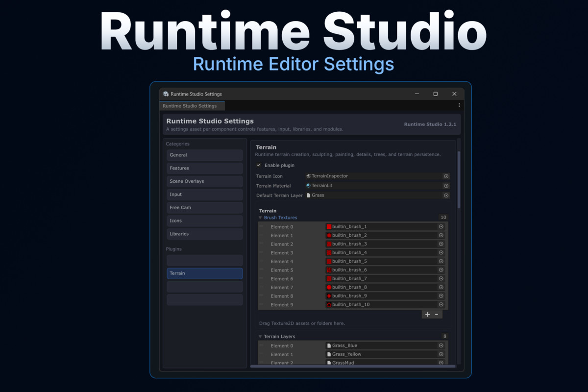588x392 pixels.
Task: Click the vertical scrollbar of settings panel
Action: pos(459,180)
